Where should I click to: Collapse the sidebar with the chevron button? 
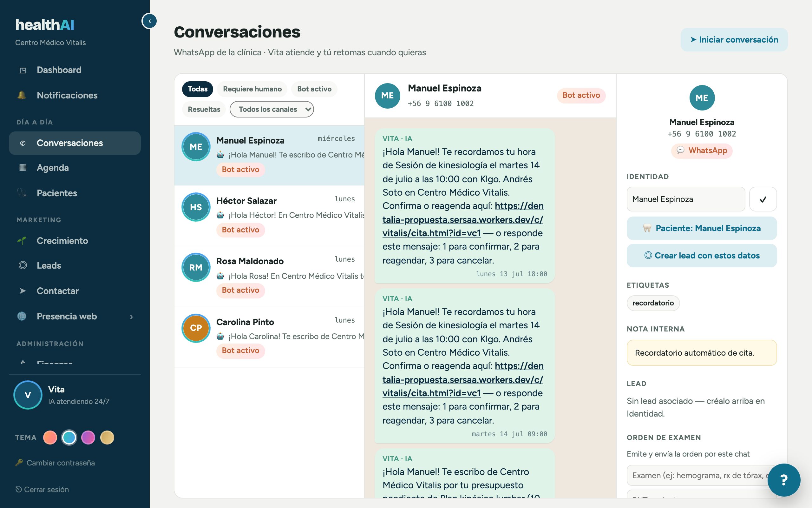tap(149, 21)
